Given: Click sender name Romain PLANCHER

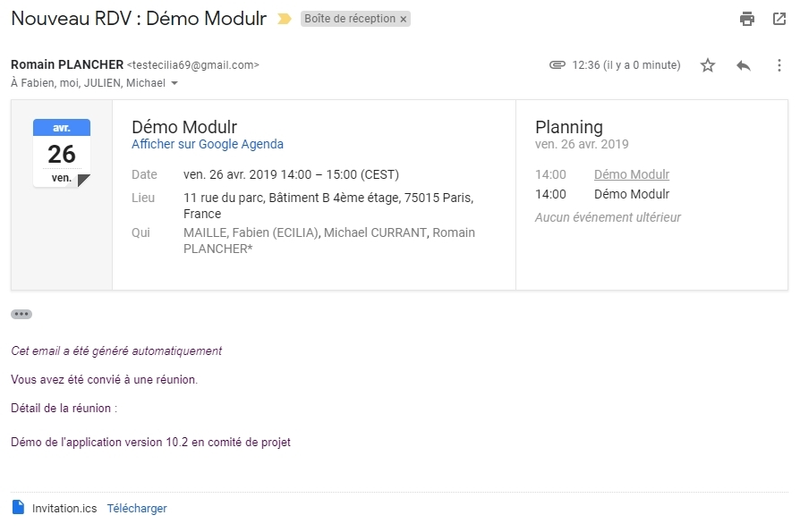Looking at the screenshot, I should (67, 64).
